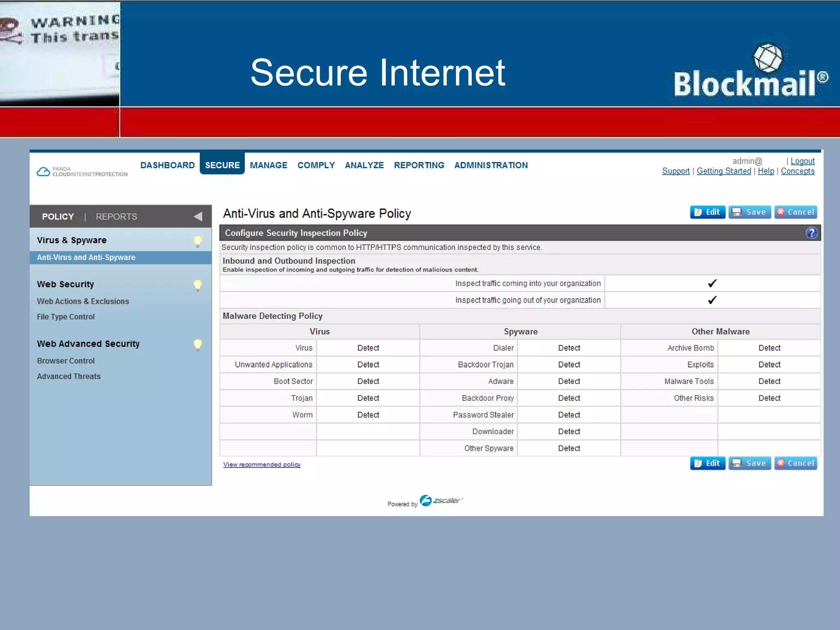Click the top Save button
Image resolution: width=840 pixels, height=630 pixels.
click(749, 212)
